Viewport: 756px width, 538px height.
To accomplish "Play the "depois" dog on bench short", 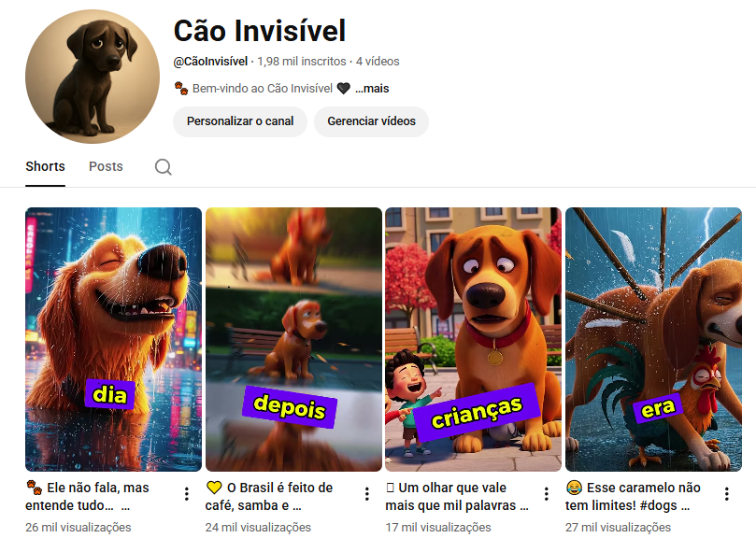I will (293, 339).
